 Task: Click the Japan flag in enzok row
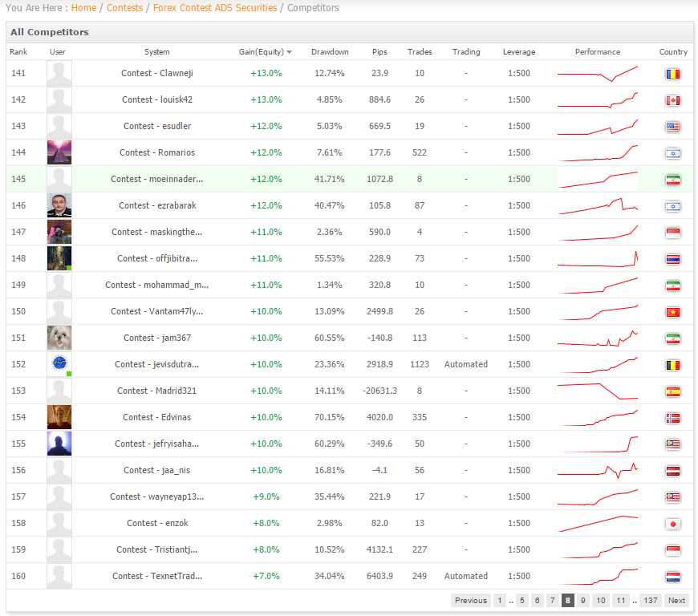672,524
